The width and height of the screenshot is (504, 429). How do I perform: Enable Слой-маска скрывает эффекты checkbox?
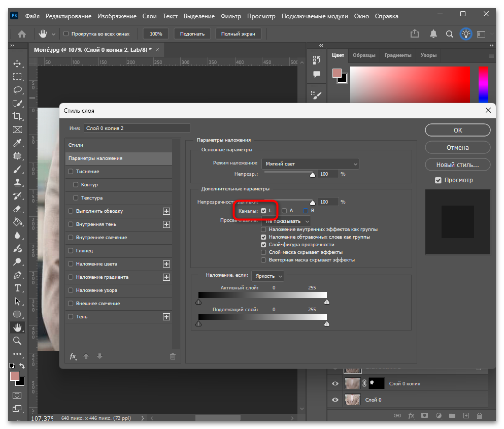(x=263, y=252)
